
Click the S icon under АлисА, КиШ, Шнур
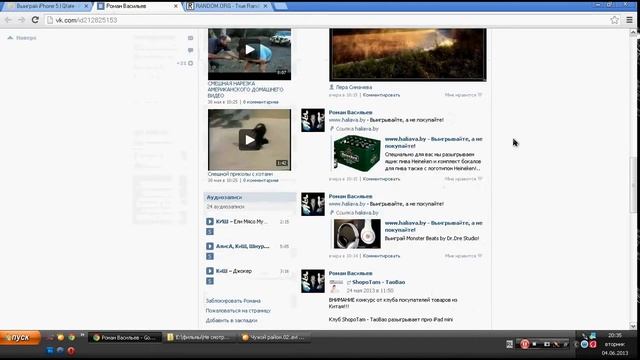coord(210,256)
